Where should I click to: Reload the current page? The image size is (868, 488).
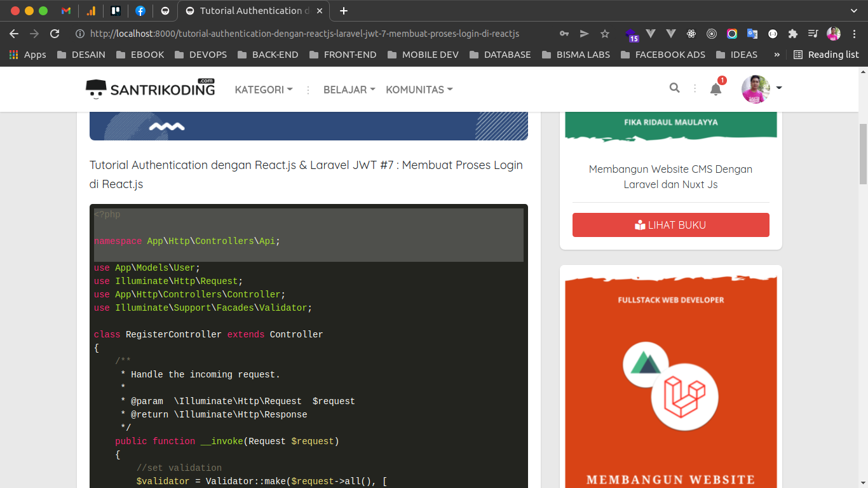pyautogui.click(x=54, y=33)
